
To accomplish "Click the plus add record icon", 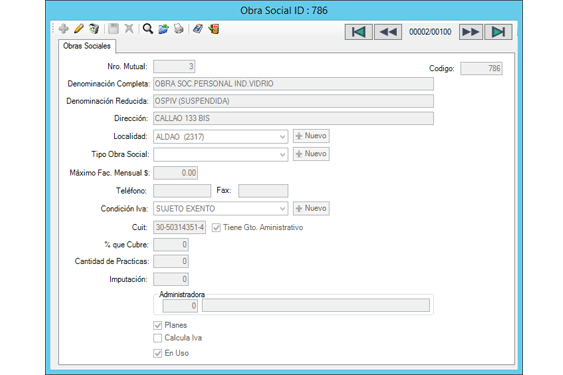I will click(64, 29).
